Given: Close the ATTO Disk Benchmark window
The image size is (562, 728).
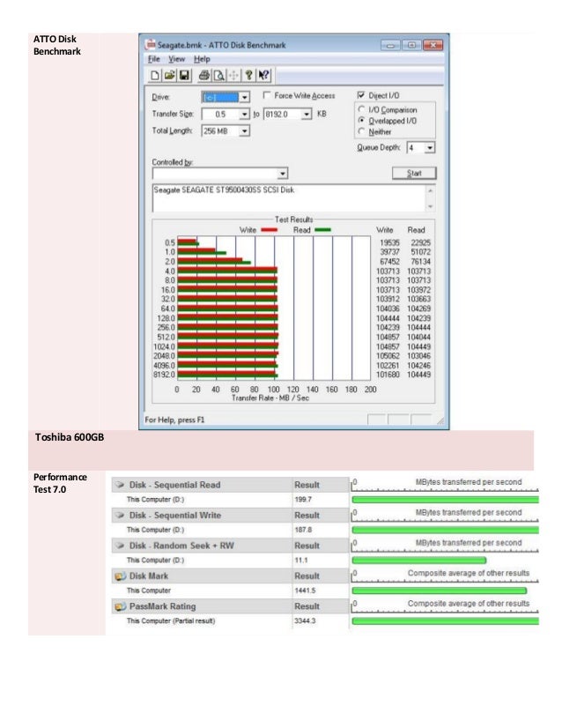Looking at the screenshot, I should point(433,45).
